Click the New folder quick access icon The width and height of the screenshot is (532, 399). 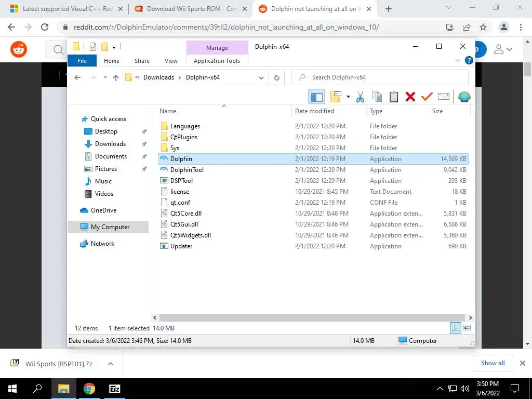click(x=105, y=47)
